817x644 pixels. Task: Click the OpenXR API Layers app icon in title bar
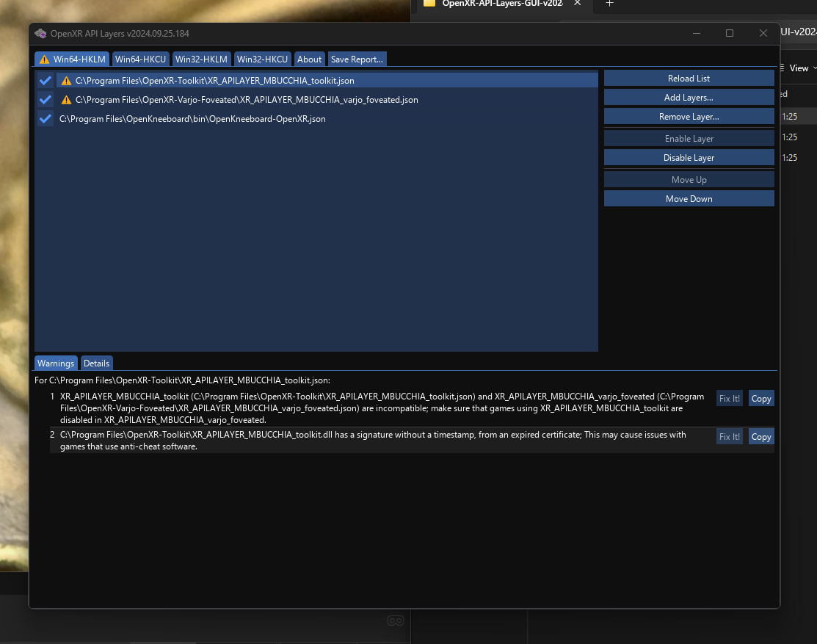[40, 33]
